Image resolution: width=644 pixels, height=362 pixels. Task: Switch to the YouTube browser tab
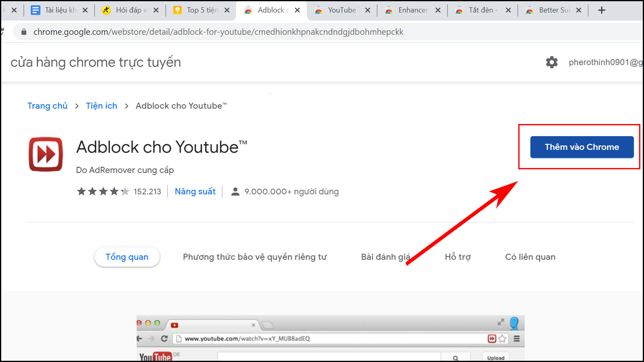(342, 10)
